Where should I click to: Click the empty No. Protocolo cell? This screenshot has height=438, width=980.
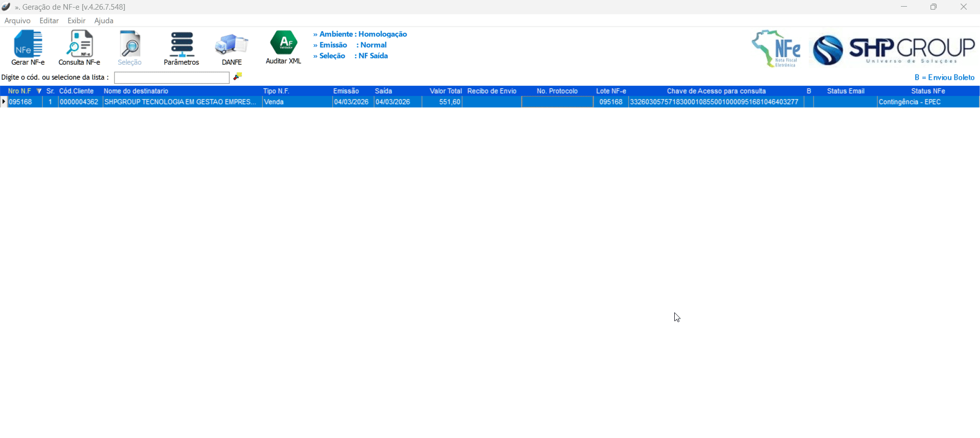pos(557,102)
